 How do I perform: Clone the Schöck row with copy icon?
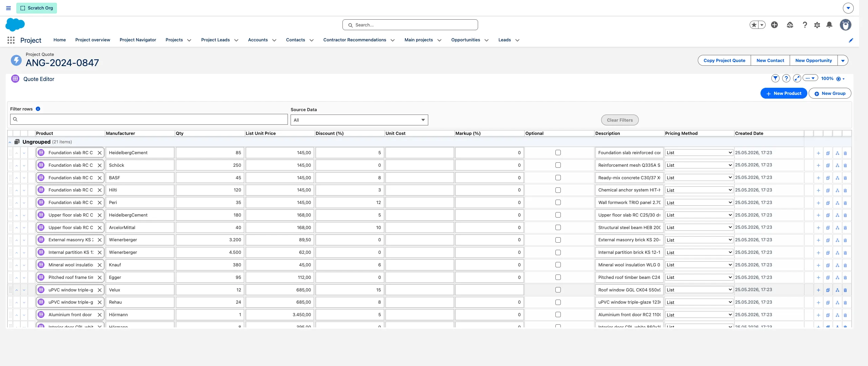pyautogui.click(x=828, y=166)
